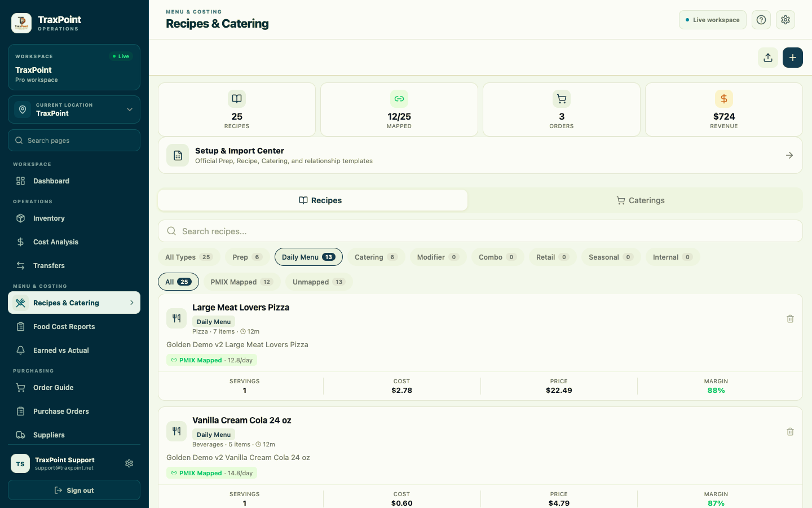Click utensils icon of Large Meat Lovers Pizza
The height and width of the screenshot is (508, 812).
pos(176,318)
